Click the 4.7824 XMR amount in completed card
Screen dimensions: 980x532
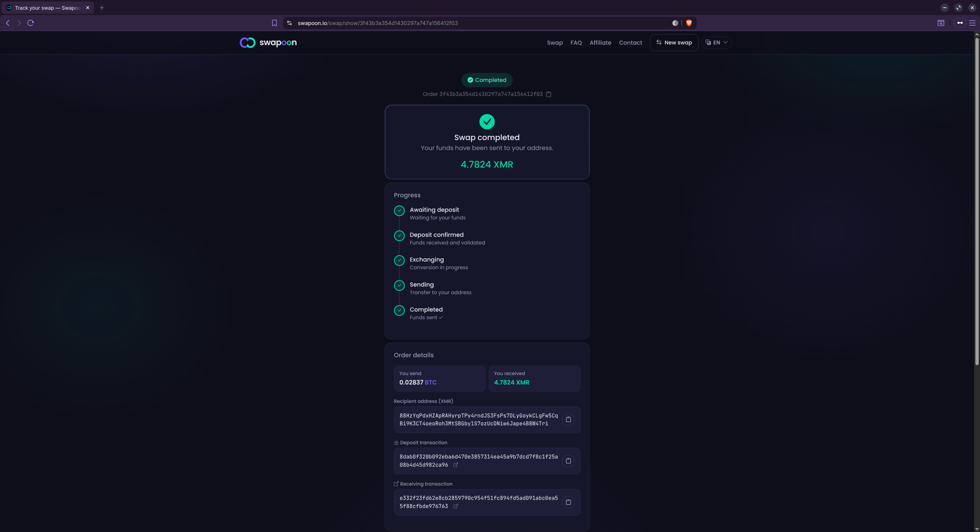pos(487,165)
